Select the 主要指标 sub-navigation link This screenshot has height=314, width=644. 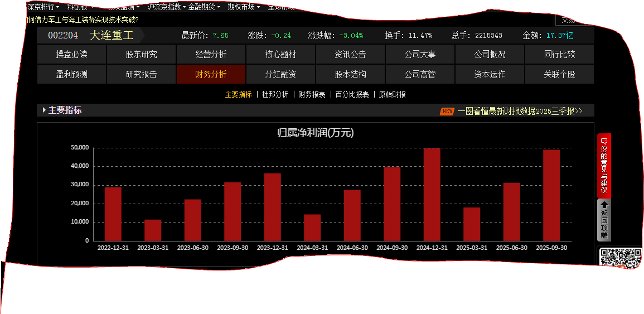click(x=238, y=94)
